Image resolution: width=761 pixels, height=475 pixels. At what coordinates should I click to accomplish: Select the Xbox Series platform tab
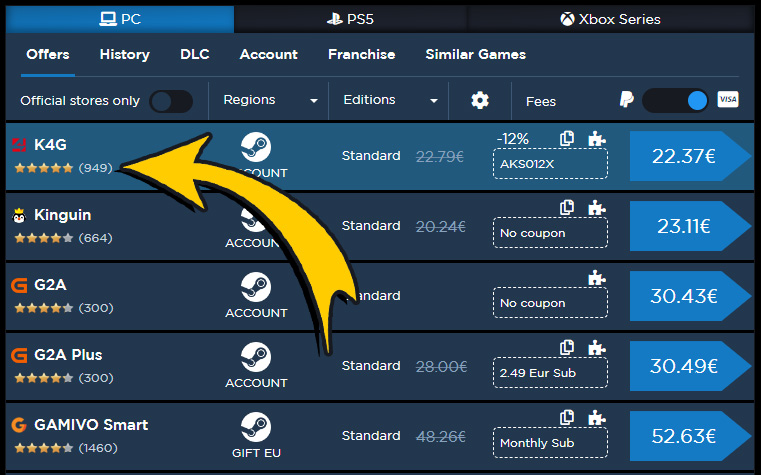[610, 19]
